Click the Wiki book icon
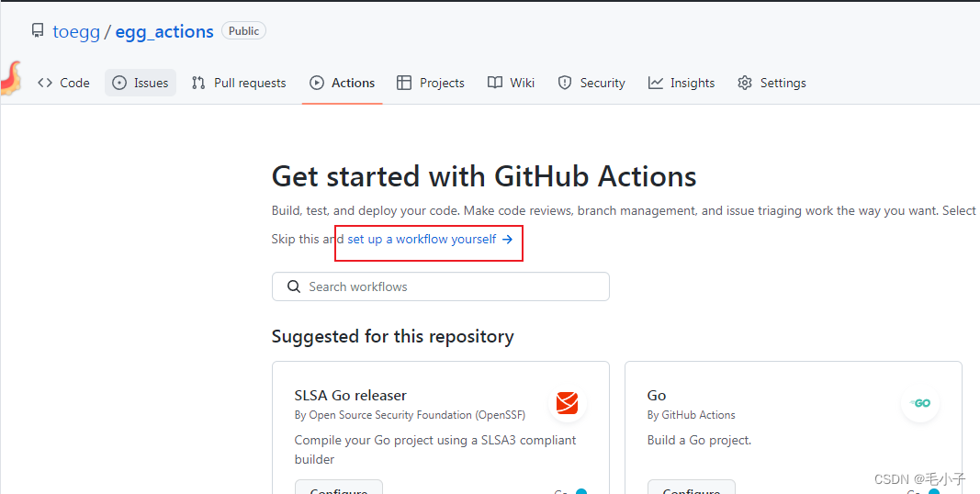The width and height of the screenshot is (980, 494). [x=495, y=83]
